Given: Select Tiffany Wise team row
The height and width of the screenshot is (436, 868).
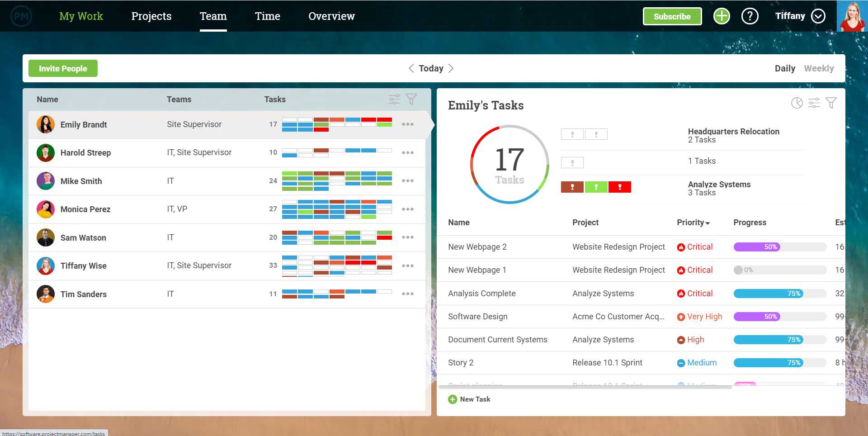Looking at the screenshot, I should coord(227,266).
